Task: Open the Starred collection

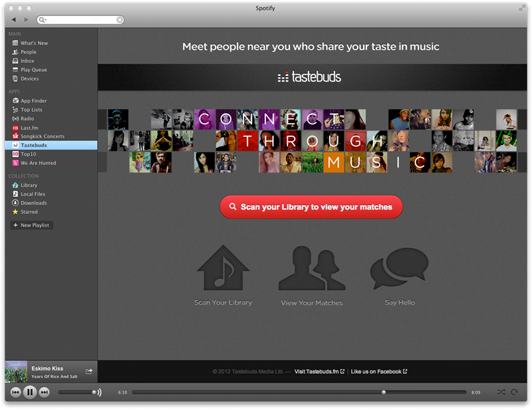Action: point(29,212)
